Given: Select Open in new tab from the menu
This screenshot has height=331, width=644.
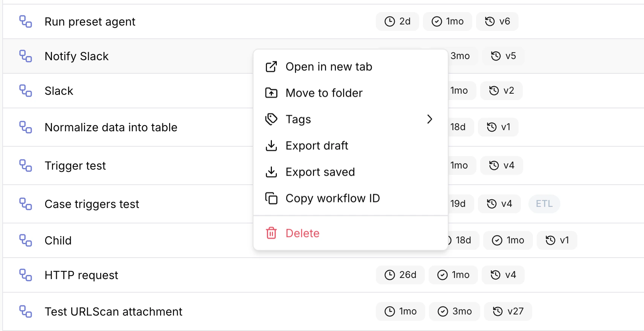Looking at the screenshot, I should [329, 67].
